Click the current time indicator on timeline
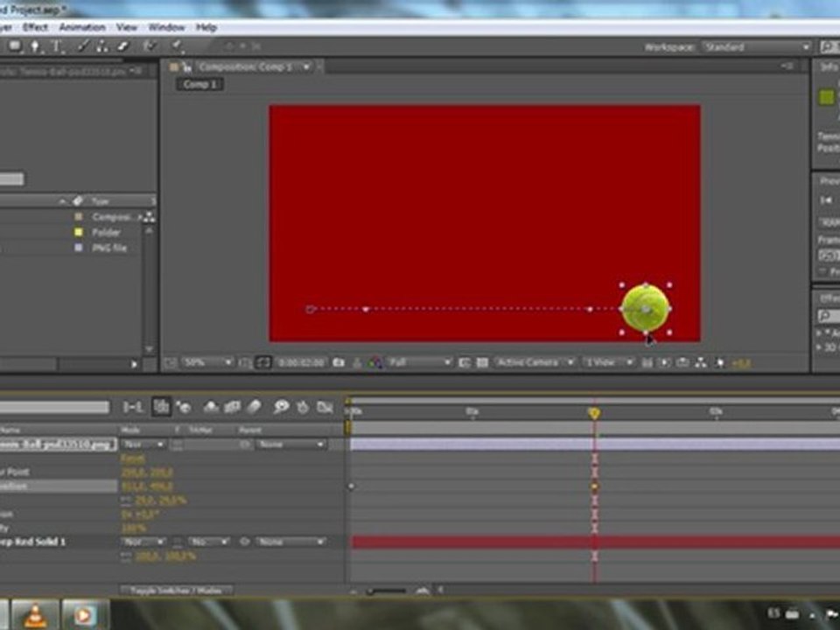The width and height of the screenshot is (840, 630). (x=594, y=412)
